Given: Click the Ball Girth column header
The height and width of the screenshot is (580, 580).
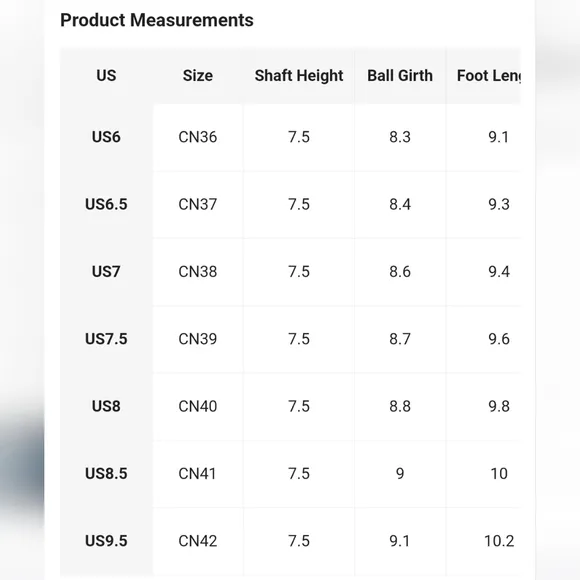Looking at the screenshot, I should (x=400, y=75).
